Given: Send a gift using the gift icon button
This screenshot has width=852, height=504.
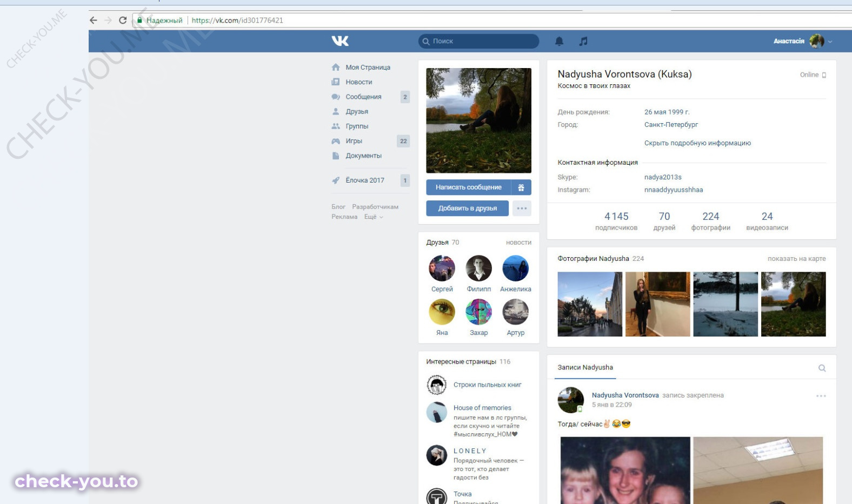Looking at the screenshot, I should point(521,187).
